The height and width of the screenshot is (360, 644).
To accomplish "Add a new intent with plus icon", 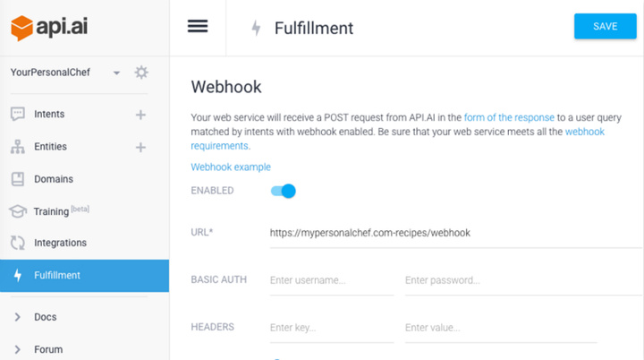I will 140,115.
